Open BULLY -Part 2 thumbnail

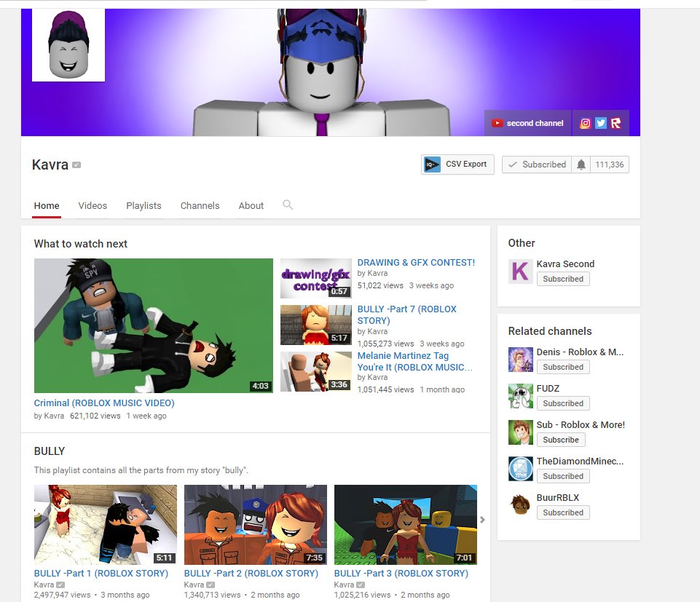pyautogui.click(x=256, y=525)
